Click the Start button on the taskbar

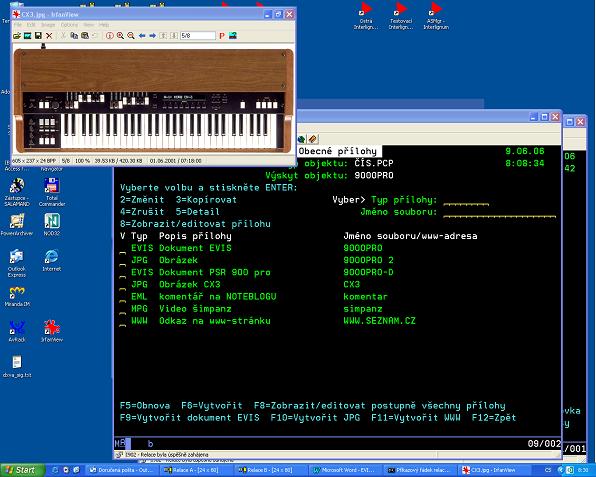pos(21,470)
